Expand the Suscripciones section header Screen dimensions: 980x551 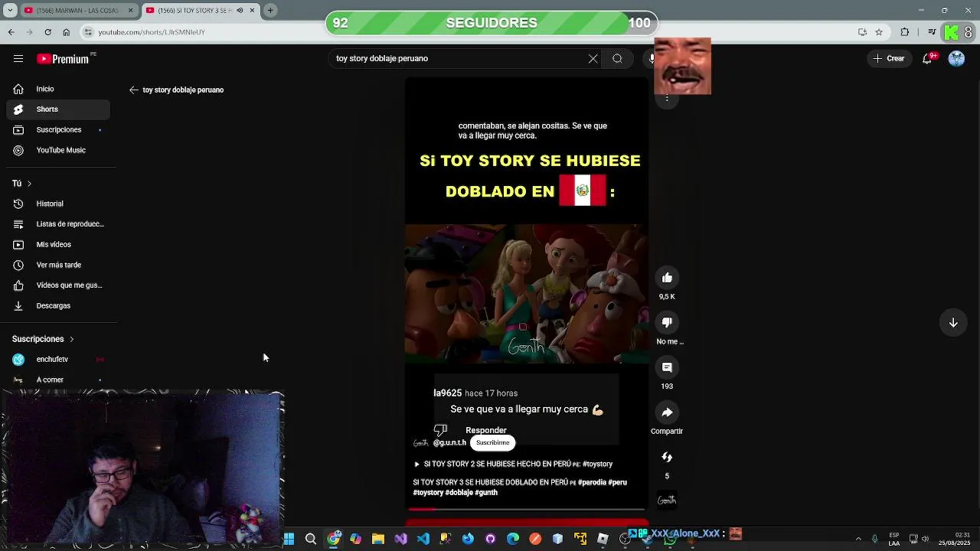tap(44, 339)
